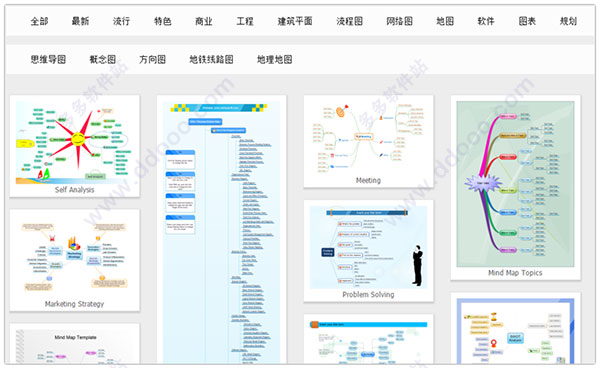Image resolution: width=600 pixels, height=368 pixels.
Task: Choose the 地图 category tab
Action: coord(445,21)
